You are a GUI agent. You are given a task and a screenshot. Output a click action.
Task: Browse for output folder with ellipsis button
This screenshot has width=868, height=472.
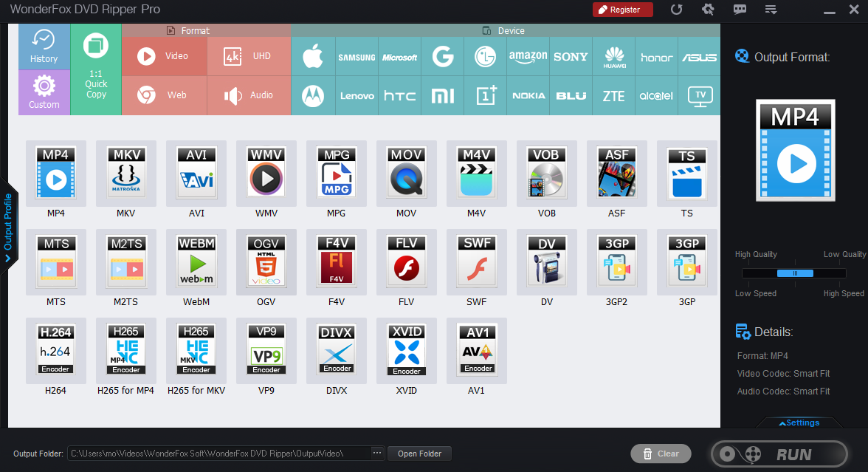[x=377, y=454]
